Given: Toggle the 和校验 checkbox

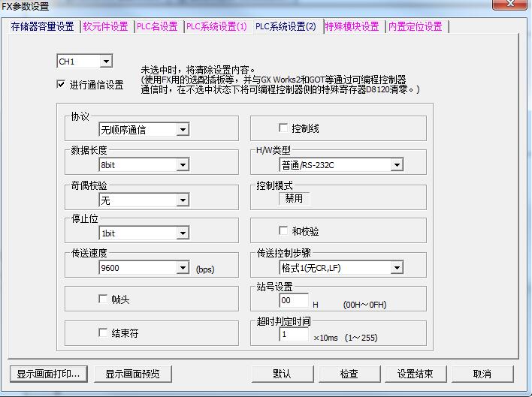Looking at the screenshot, I should pos(283,231).
